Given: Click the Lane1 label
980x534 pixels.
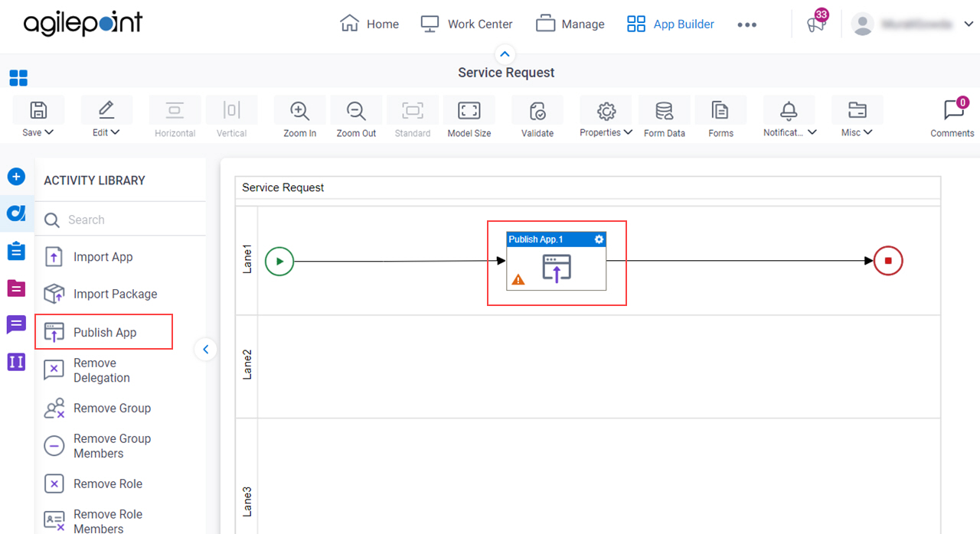Looking at the screenshot, I should (x=247, y=260).
